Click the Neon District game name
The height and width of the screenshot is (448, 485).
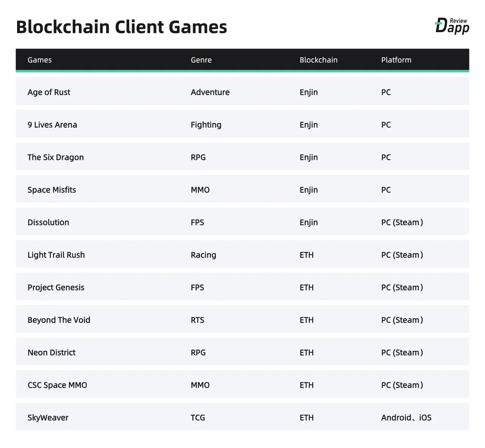(x=52, y=352)
